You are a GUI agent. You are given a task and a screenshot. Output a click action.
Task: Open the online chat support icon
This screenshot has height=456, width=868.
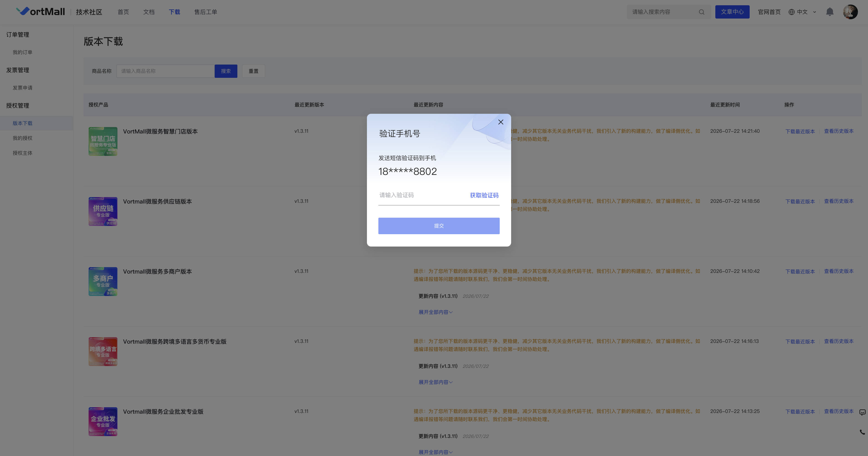tap(862, 412)
